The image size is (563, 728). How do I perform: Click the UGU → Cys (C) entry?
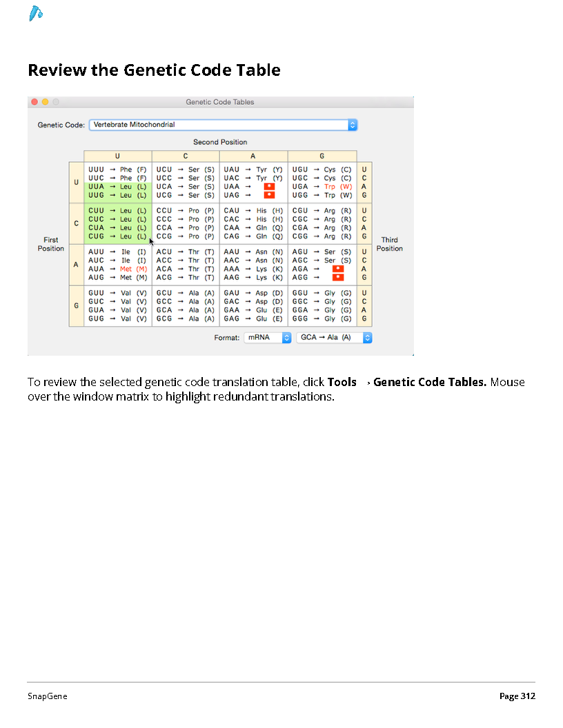coord(322,170)
